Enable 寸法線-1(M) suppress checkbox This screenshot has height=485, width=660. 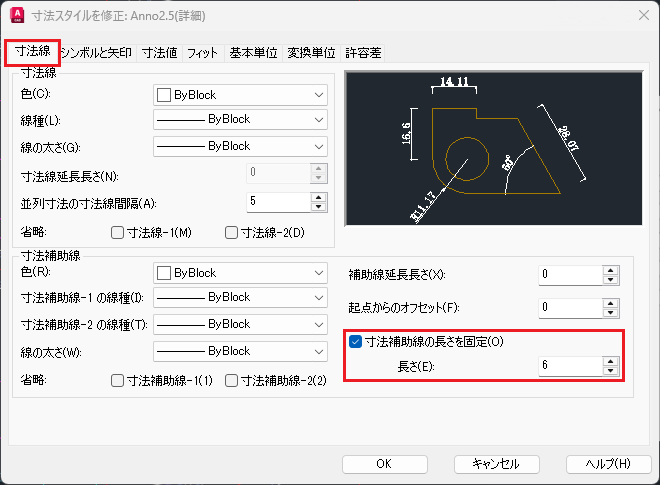(118, 233)
